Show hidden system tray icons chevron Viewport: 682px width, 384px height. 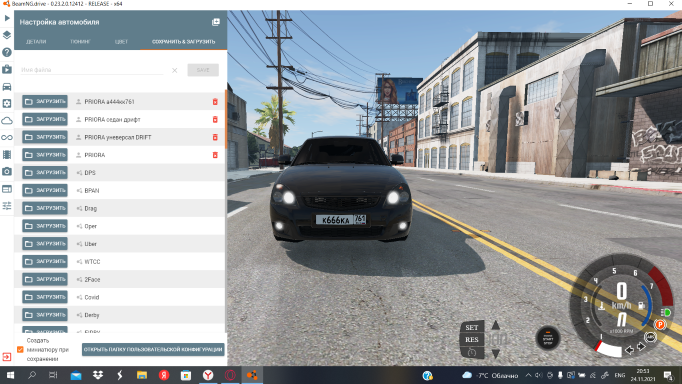528,375
